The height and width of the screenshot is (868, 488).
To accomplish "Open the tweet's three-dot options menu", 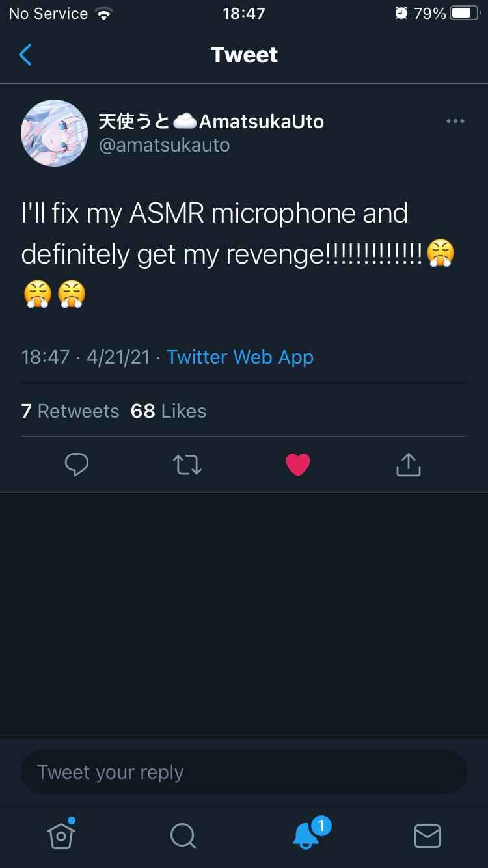I will click(x=455, y=121).
